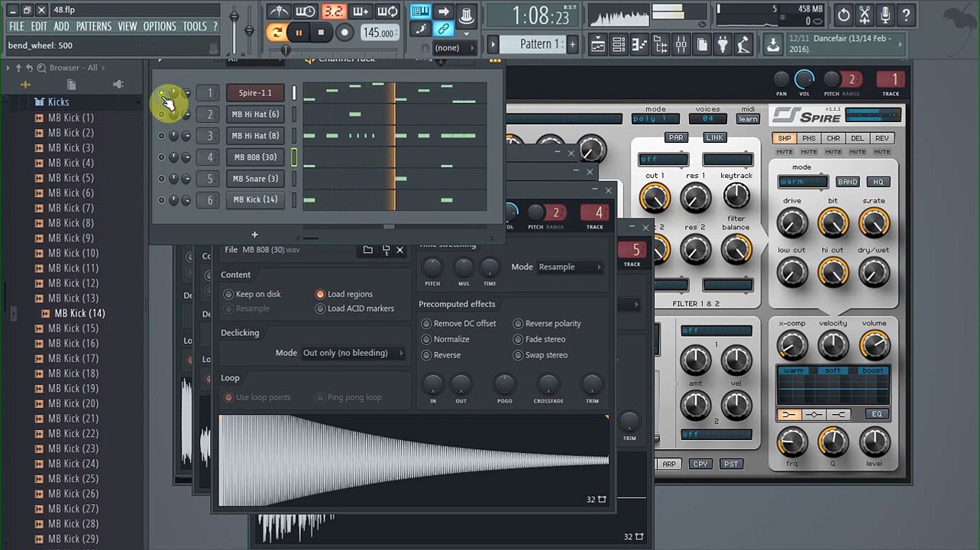Enable Reverse polarity

tap(548, 324)
